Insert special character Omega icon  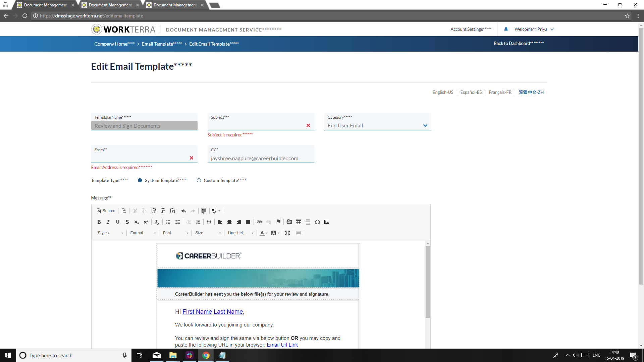coord(317,222)
